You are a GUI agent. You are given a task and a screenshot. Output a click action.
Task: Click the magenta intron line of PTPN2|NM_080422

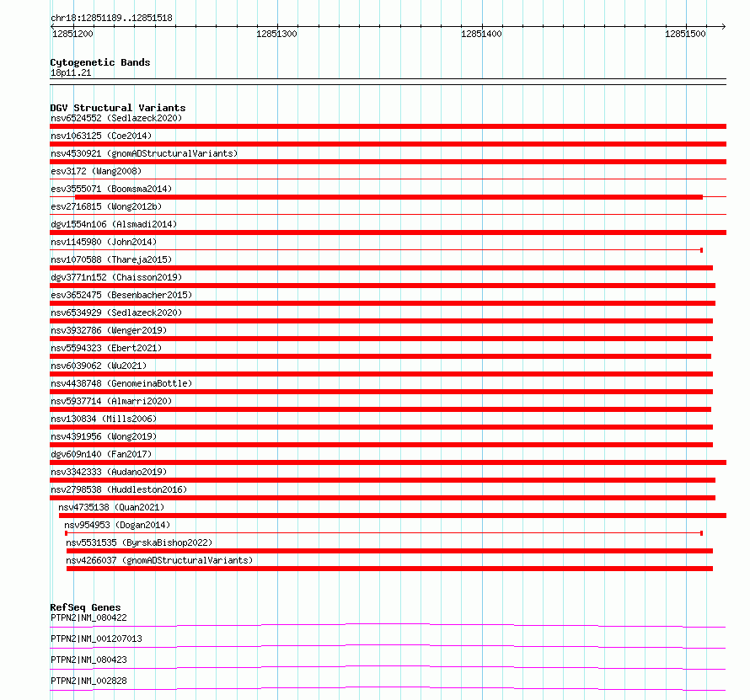[x=388, y=624]
